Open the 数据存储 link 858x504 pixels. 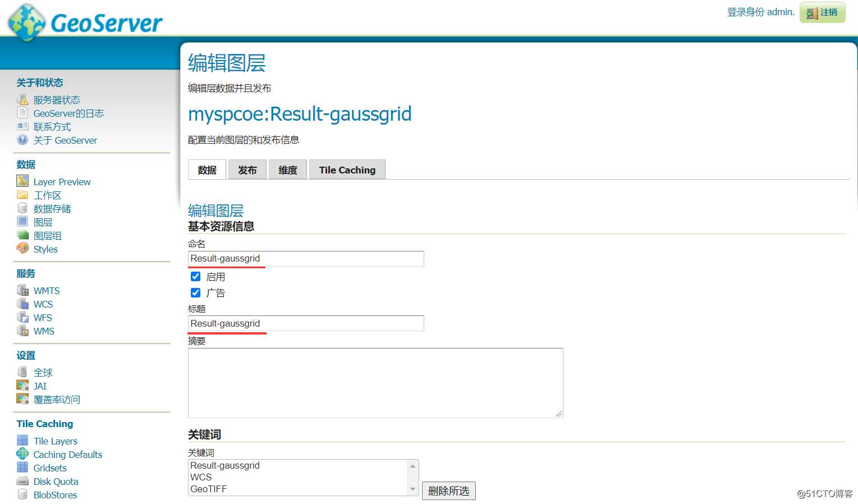(x=52, y=209)
